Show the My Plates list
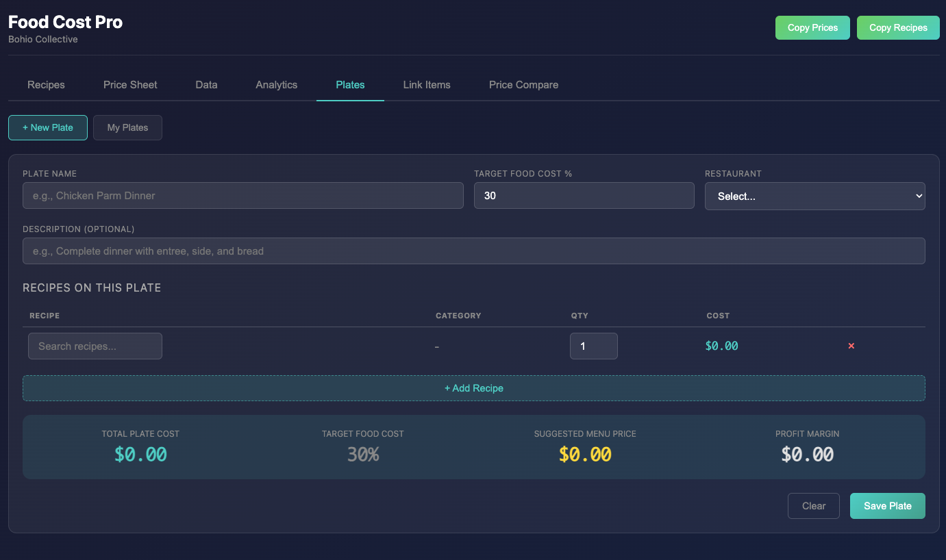946x560 pixels. 127,127
